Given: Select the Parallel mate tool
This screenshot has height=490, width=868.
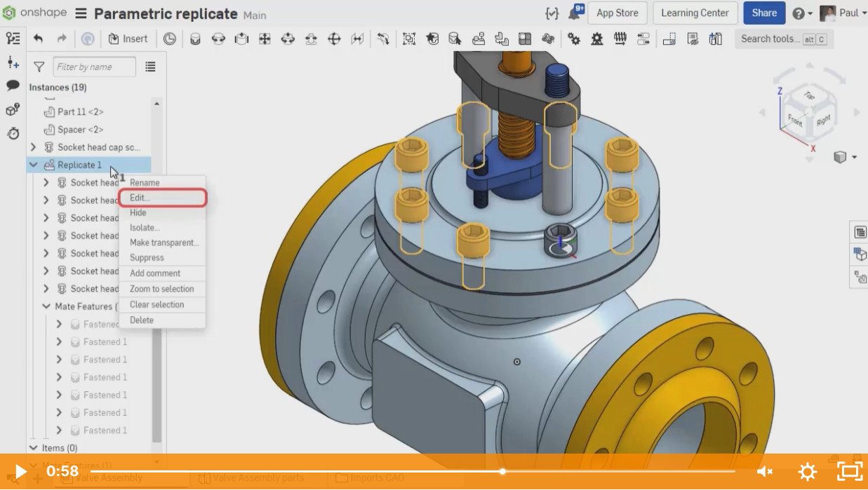Looking at the screenshot, I should pyautogui.click(x=357, y=39).
